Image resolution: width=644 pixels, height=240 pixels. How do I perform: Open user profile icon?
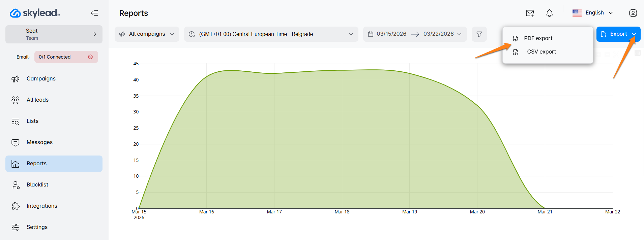click(x=633, y=13)
